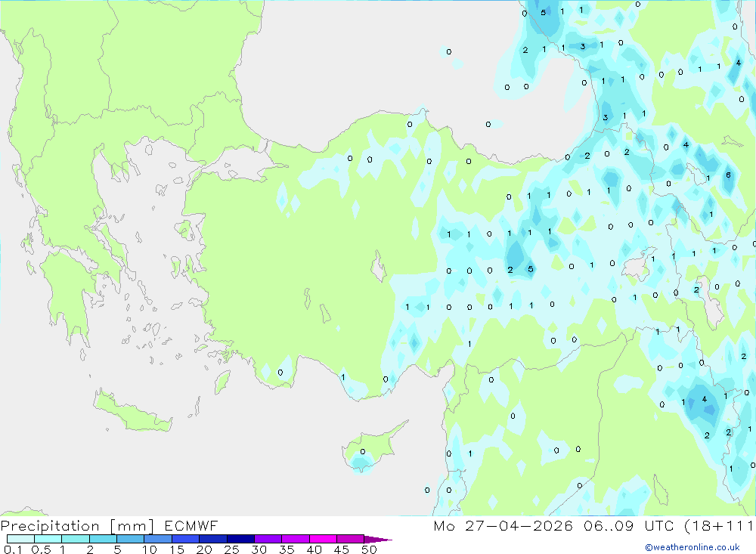
Task: Click the lightest 0.1–0.5 mm legend swatch
Action: coord(20,539)
